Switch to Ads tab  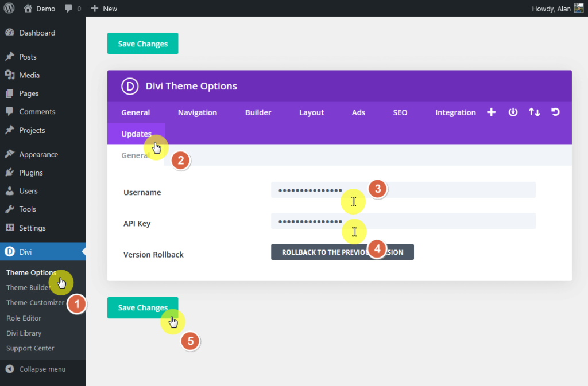[x=358, y=112]
